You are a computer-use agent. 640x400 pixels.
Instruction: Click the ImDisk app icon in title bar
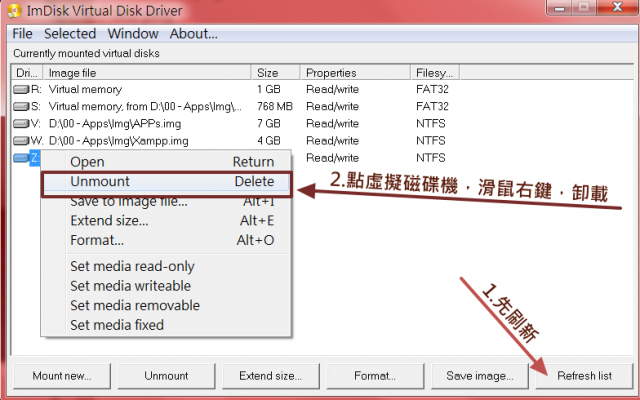tap(14, 11)
